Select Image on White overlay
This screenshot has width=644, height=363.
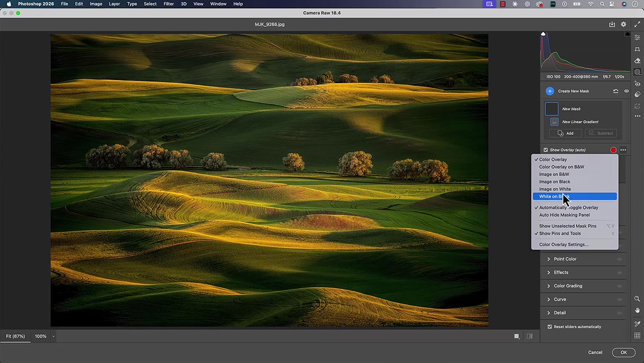(x=575, y=189)
